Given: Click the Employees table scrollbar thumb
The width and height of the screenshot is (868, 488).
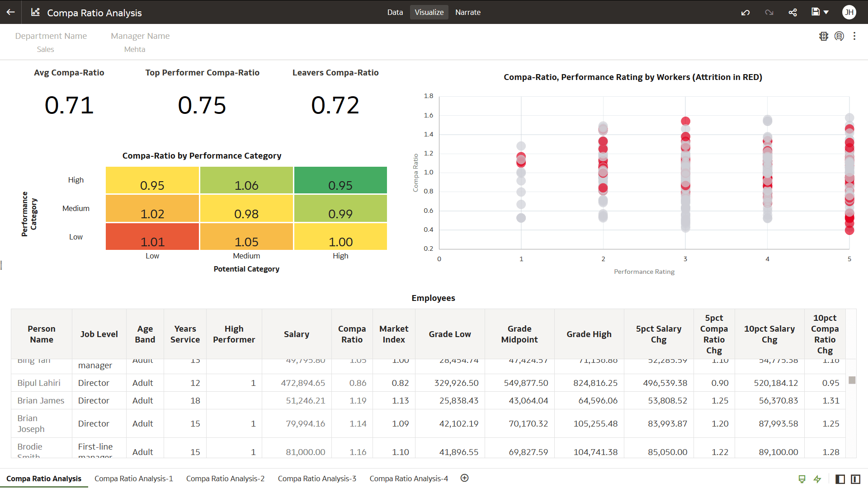Looking at the screenshot, I should coord(852,380).
